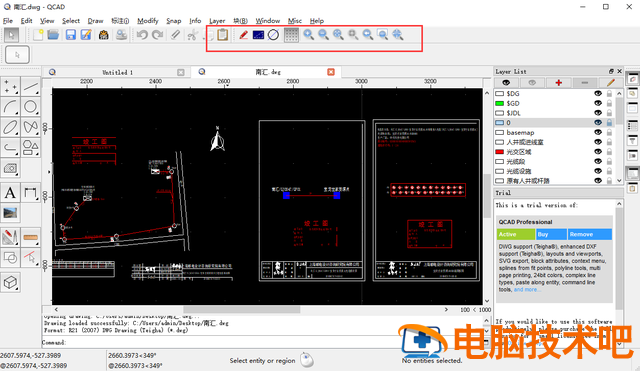Click the Save file toolbar icon

(71, 35)
